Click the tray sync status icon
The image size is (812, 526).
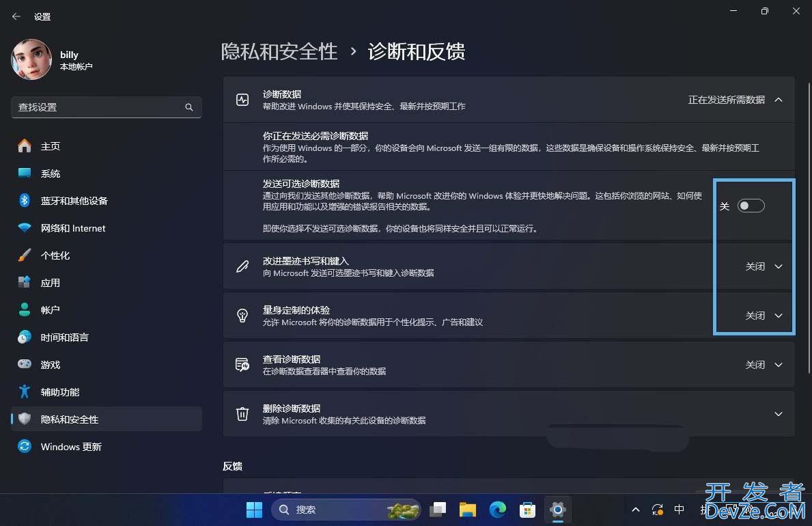pyautogui.click(x=658, y=510)
